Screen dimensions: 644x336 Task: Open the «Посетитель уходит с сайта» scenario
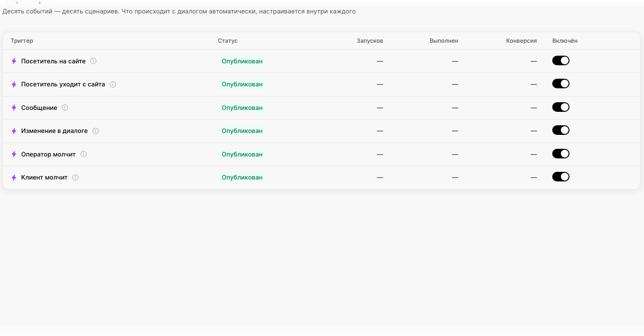click(63, 84)
